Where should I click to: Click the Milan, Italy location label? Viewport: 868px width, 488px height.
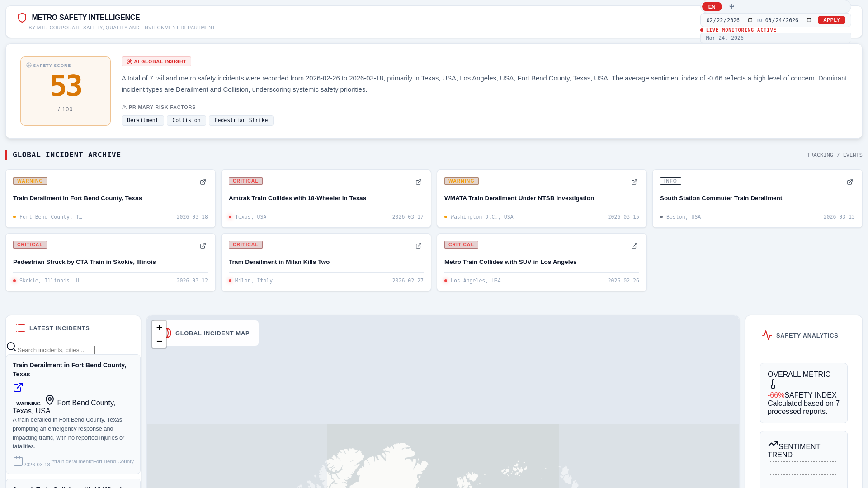[x=254, y=281]
